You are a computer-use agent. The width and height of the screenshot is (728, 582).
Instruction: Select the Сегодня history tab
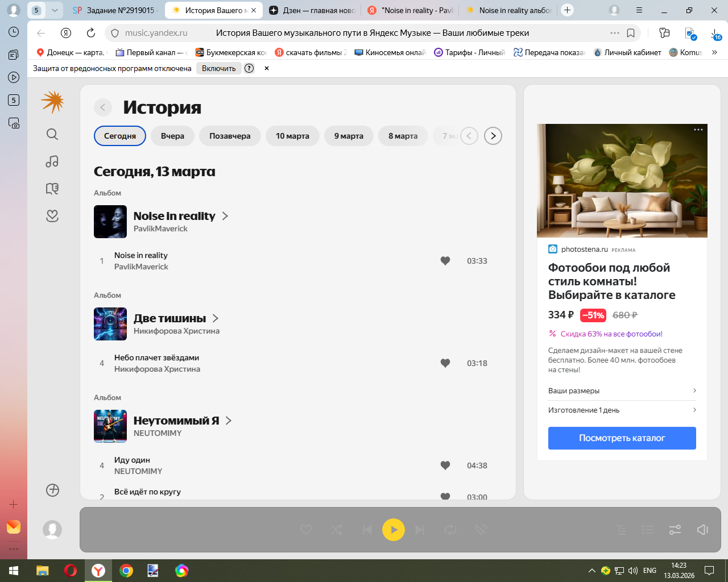tap(120, 136)
